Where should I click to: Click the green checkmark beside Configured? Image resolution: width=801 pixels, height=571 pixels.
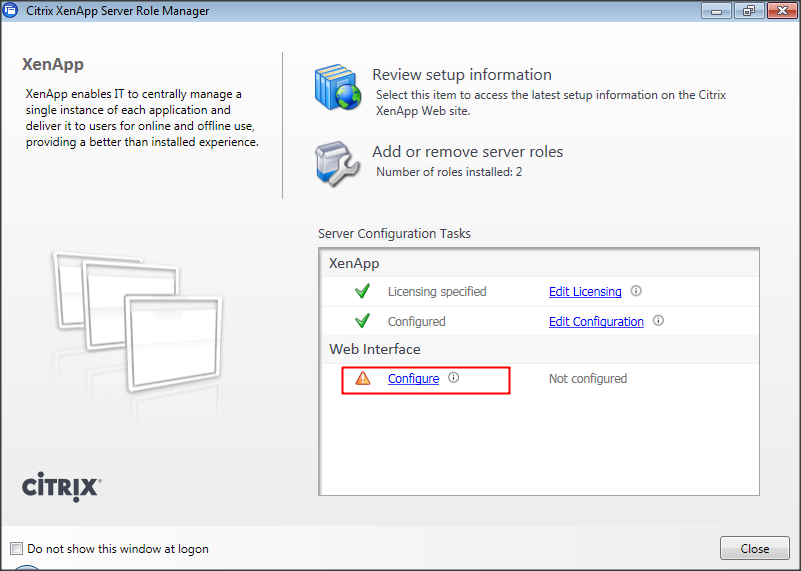pyautogui.click(x=362, y=321)
